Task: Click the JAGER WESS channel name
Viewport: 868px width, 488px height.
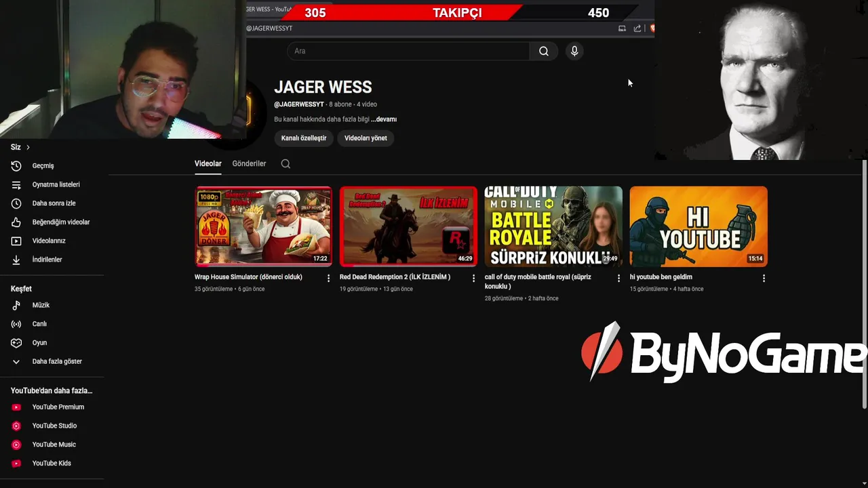Action: click(x=323, y=87)
